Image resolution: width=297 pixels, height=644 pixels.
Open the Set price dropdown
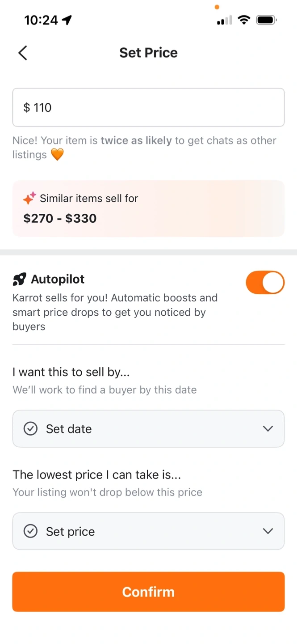[148, 531]
